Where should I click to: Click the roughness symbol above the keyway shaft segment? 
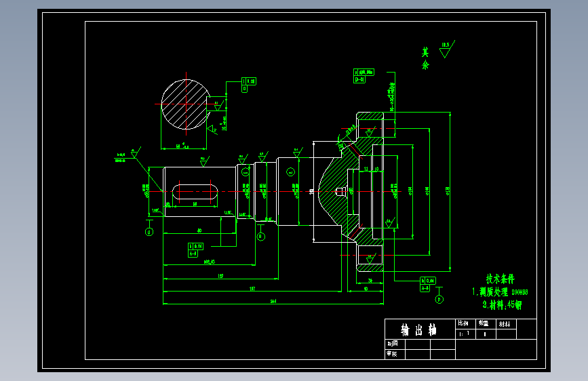click(203, 161)
